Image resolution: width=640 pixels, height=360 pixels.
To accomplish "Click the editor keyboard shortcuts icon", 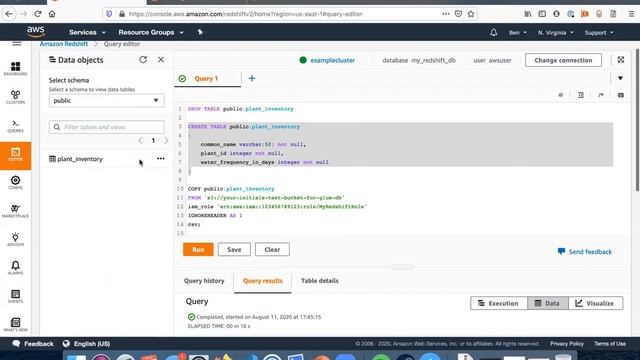I will (621, 95).
